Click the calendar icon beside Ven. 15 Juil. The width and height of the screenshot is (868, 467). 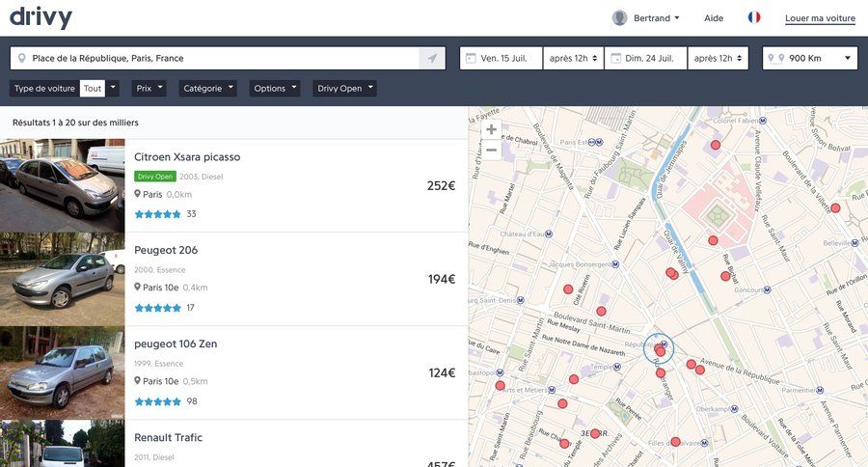click(471, 58)
